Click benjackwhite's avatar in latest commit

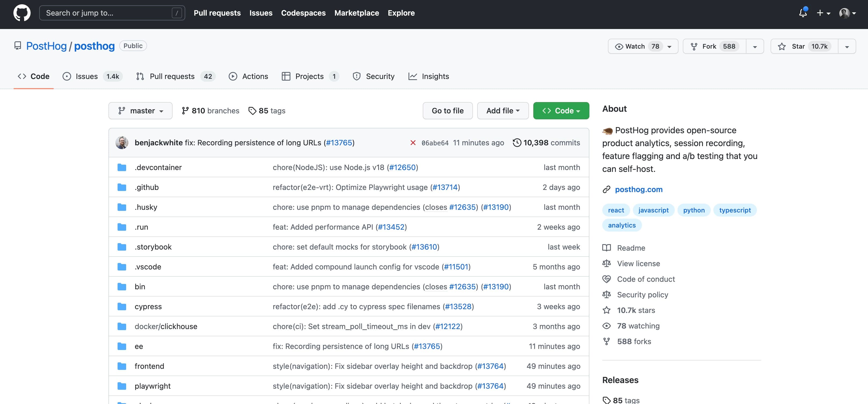coord(122,143)
